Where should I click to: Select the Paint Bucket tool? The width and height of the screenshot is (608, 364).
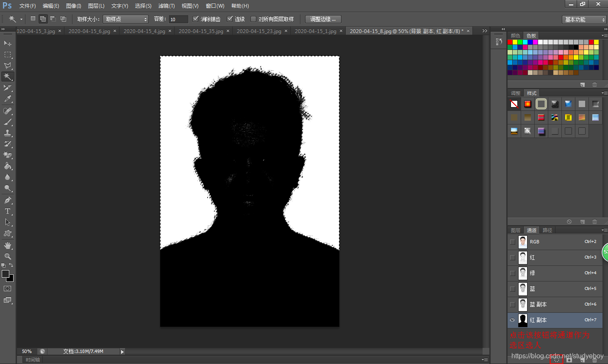(x=8, y=166)
